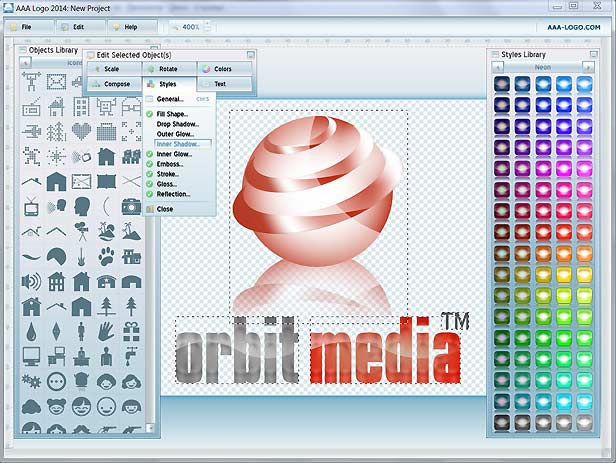Toggle the Stroke style effect
The height and width of the screenshot is (463, 616).
168,174
